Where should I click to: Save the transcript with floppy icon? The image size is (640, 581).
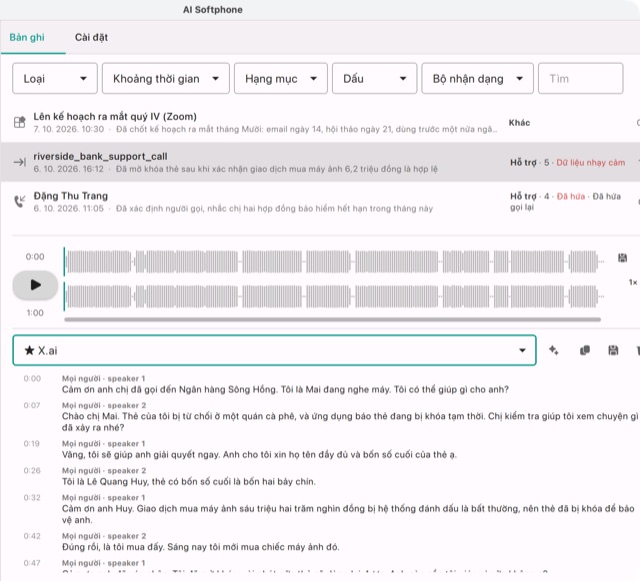[x=613, y=350]
